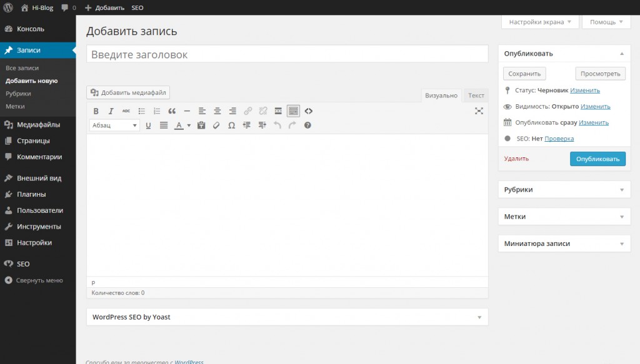Click Изменить link next to Статус

(x=585, y=90)
